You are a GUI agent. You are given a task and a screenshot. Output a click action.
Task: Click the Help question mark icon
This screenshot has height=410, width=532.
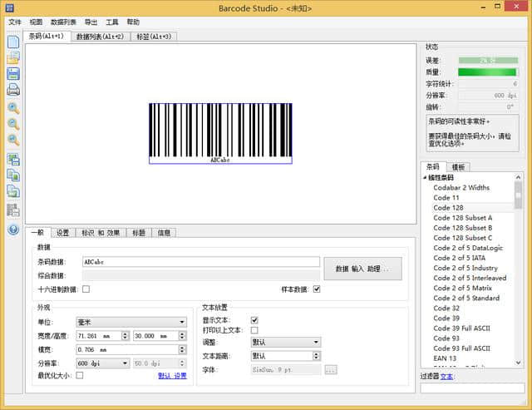pos(13,230)
